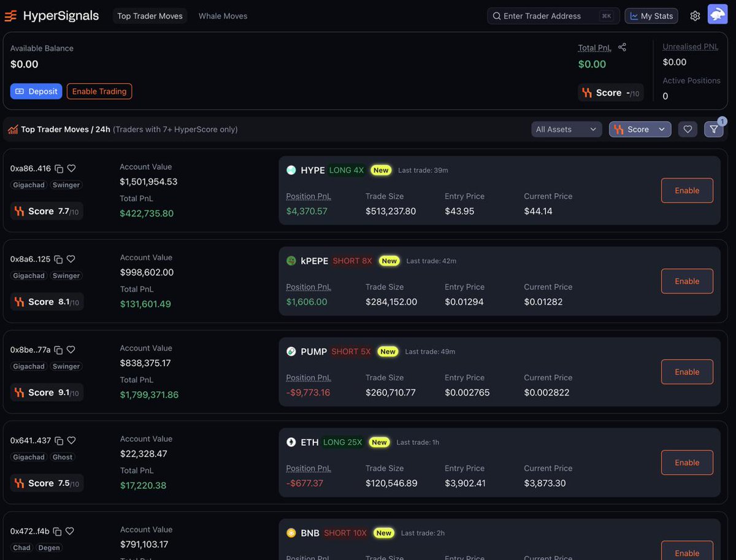Image resolution: width=736 pixels, height=560 pixels.
Task: Favorite trader 0x8a6..125
Action: pyautogui.click(x=71, y=259)
